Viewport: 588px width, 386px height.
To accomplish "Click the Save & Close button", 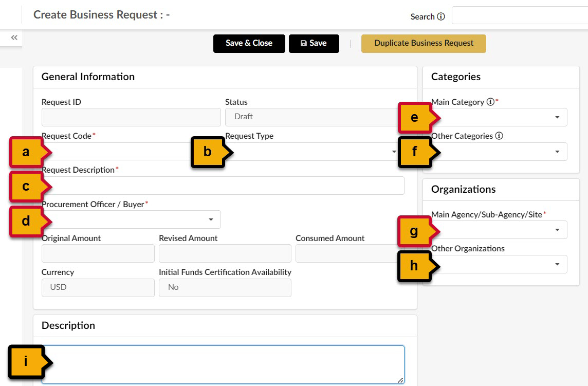I will [x=249, y=44].
